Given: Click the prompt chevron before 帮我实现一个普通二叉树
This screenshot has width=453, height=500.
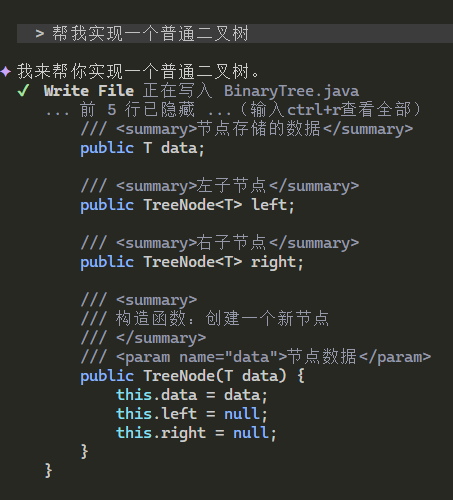Looking at the screenshot, I should (x=40, y=33).
